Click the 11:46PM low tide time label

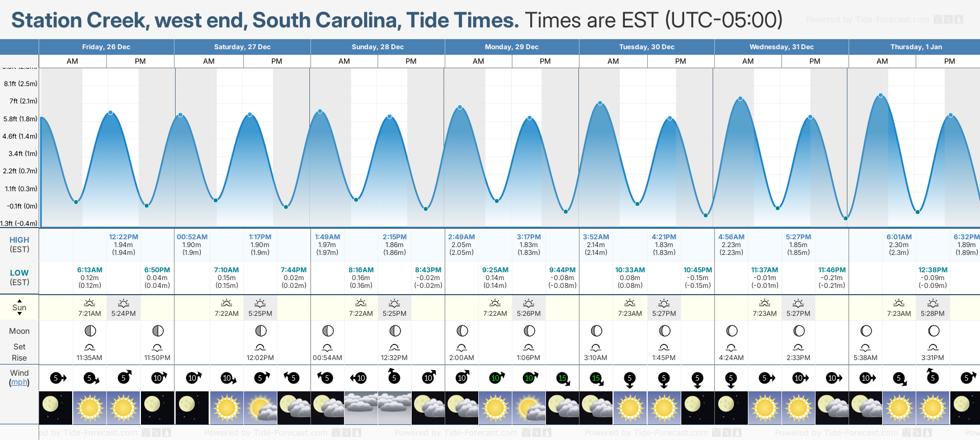click(x=832, y=270)
